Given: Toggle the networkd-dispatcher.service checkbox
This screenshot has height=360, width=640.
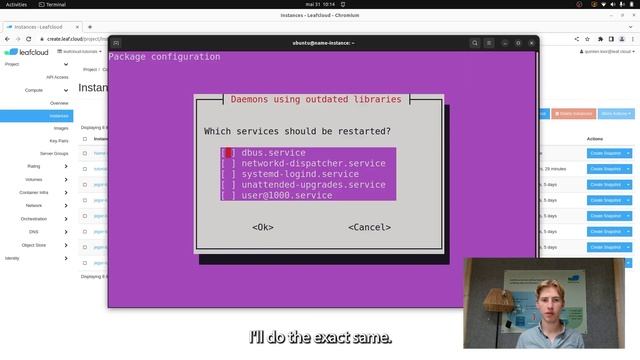Looking at the screenshot, I should point(228,163).
